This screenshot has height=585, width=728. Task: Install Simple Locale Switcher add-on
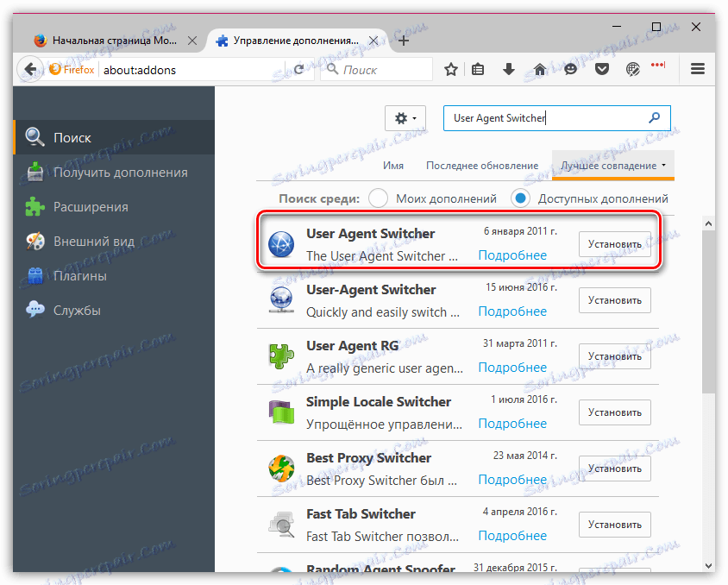[615, 412]
